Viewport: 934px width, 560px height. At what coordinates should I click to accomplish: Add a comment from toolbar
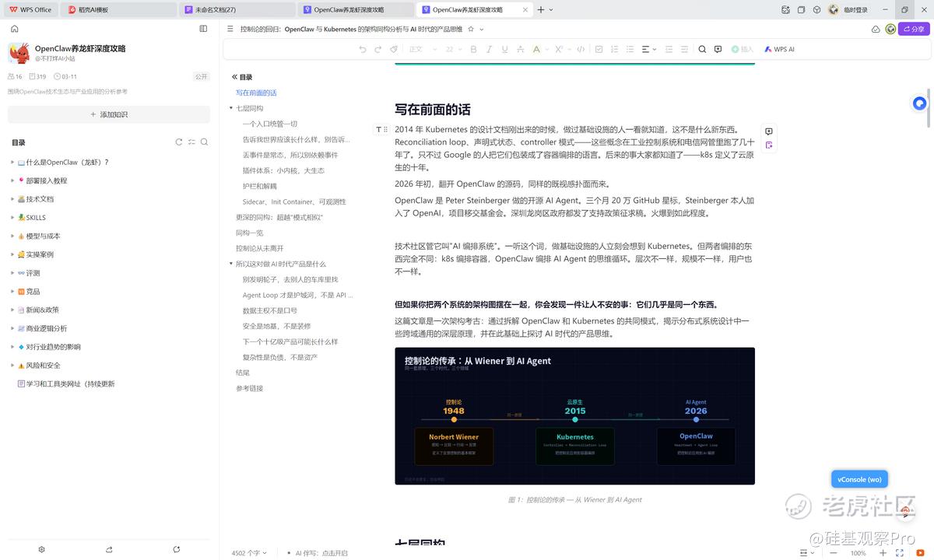(718, 49)
